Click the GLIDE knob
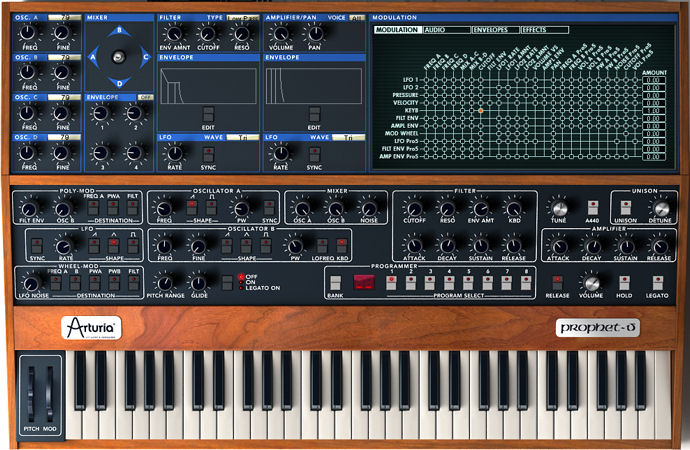690x450 pixels. 198,283
